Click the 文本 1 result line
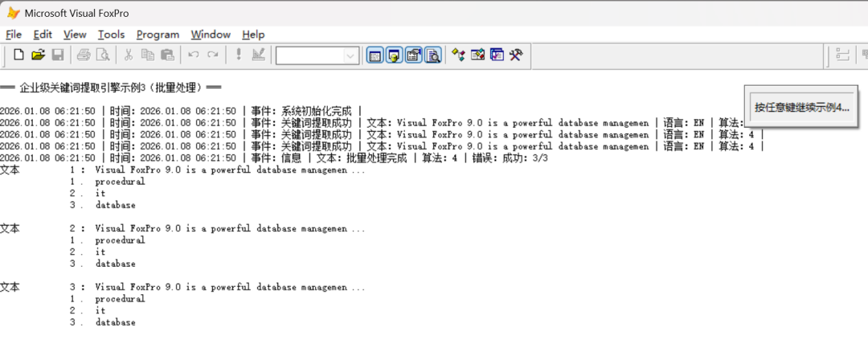868x340 pixels. (182, 170)
